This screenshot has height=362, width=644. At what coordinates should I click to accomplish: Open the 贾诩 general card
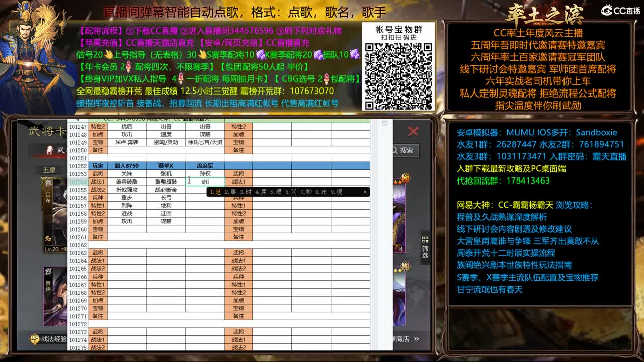pyautogui.click(x=55, y=297)
